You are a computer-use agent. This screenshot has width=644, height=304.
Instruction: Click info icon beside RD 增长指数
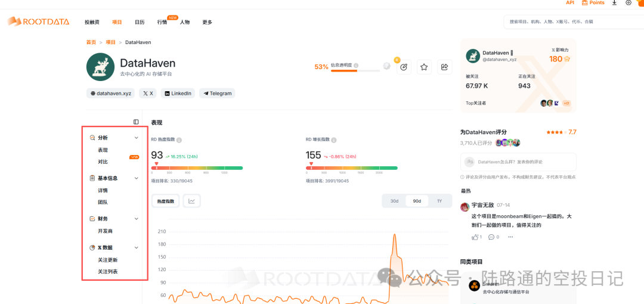pyautogui.click(x=334, y=139)
